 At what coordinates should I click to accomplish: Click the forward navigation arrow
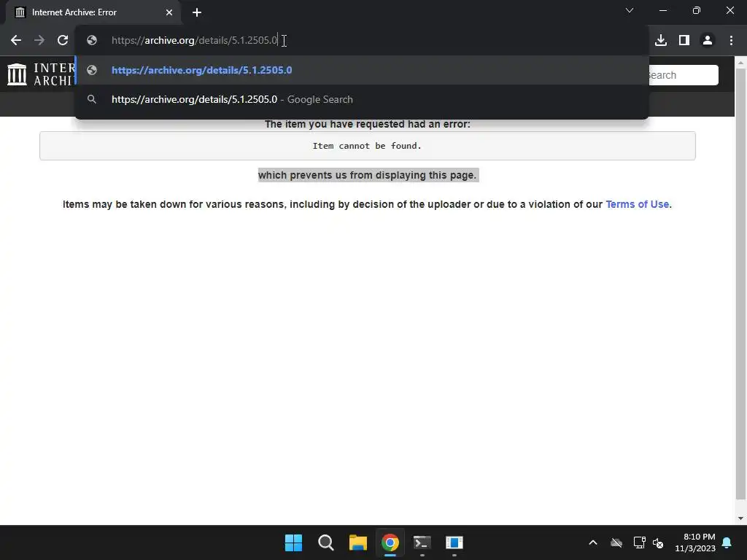click(x=39, y=41)
